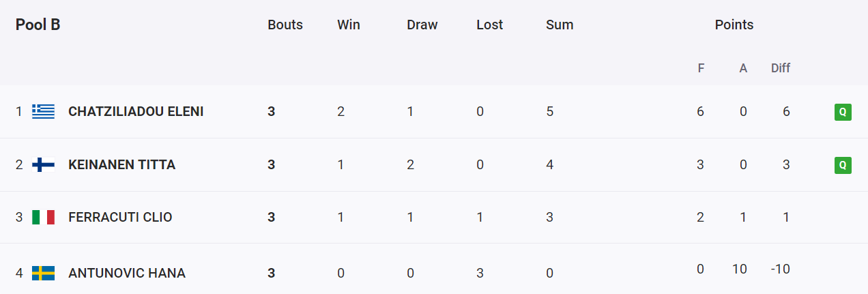Open KEINANEN TITTA athlete name
This screenshot has width=868, height=294.
pyautogui.click(x=122, y=164)
